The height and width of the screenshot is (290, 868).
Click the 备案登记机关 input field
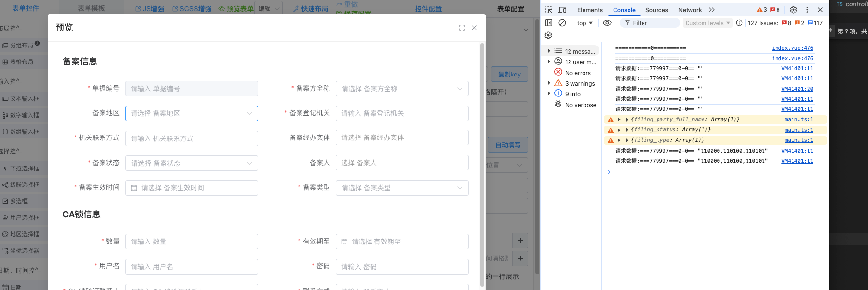click(x=402, y=113)
